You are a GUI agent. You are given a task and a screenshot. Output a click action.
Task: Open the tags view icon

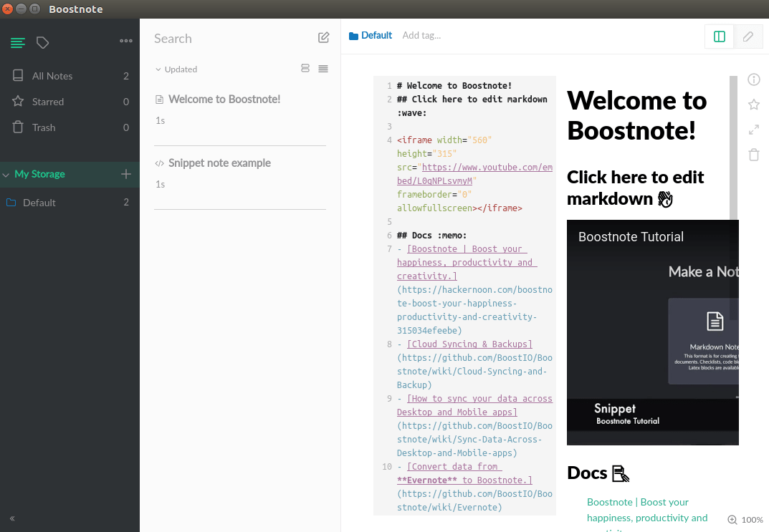[43, 43]
